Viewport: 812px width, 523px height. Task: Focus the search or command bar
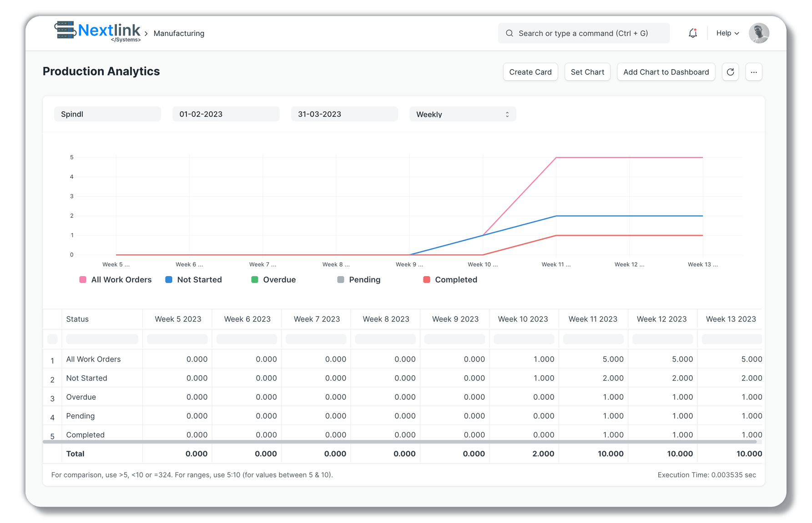click(584, 33)
